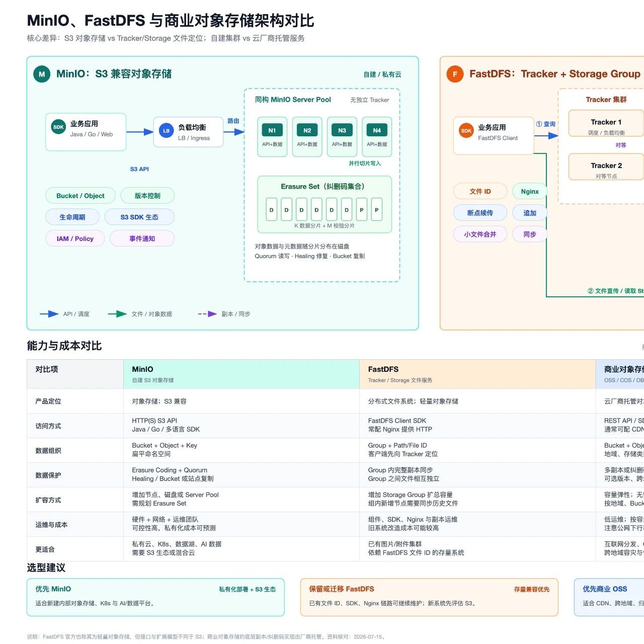Viewport: 644px width, 644px height.
Task: Select the N1 node badge
Action: 272,130
